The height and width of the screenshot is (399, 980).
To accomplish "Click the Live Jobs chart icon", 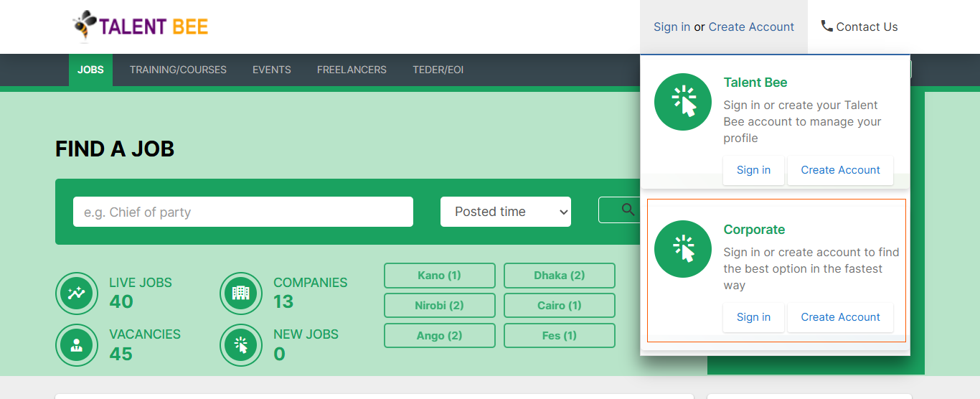I will click(77, 293).
